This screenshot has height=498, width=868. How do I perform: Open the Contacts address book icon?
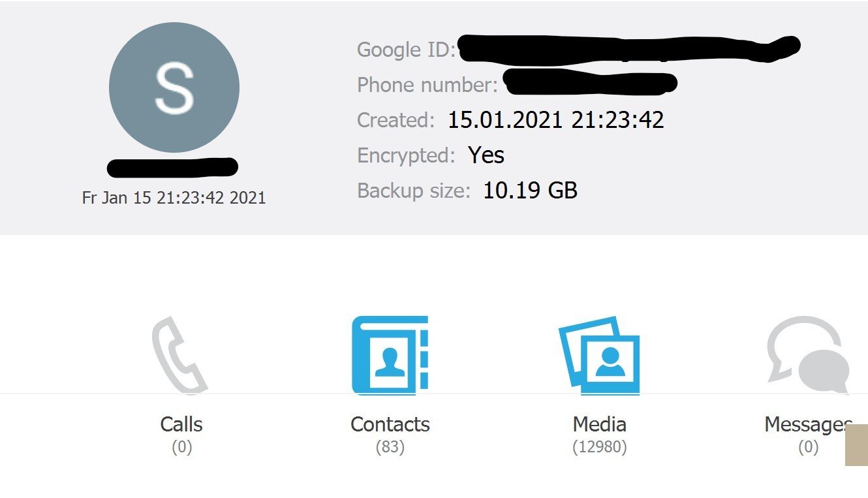click(x=390, y=356)
